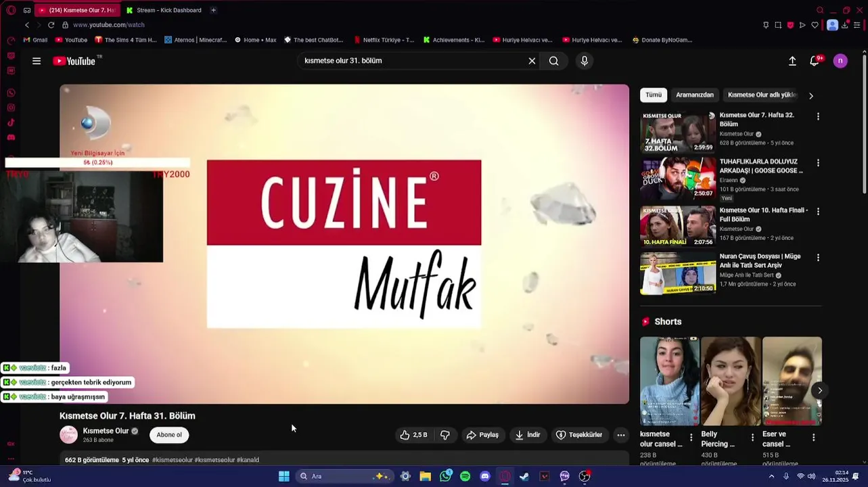
Task: Open Kısmetse Olur channel avatar
Action: (68, 435)
